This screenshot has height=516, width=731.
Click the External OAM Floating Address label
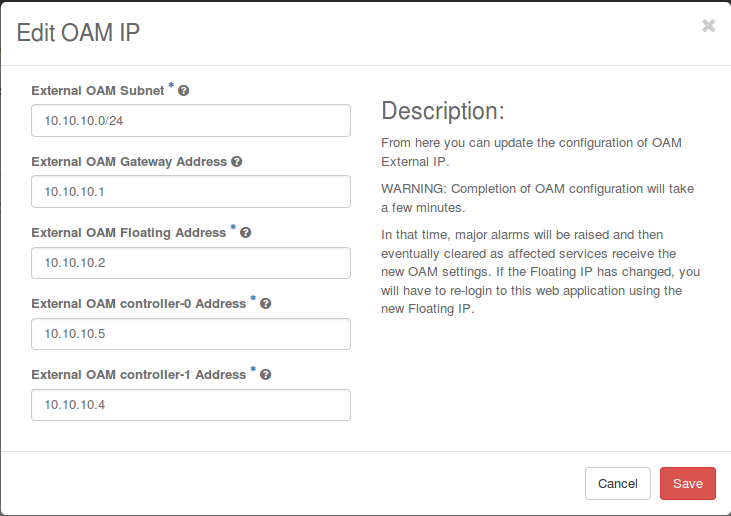pyautogui.click(x=129, y=233)
